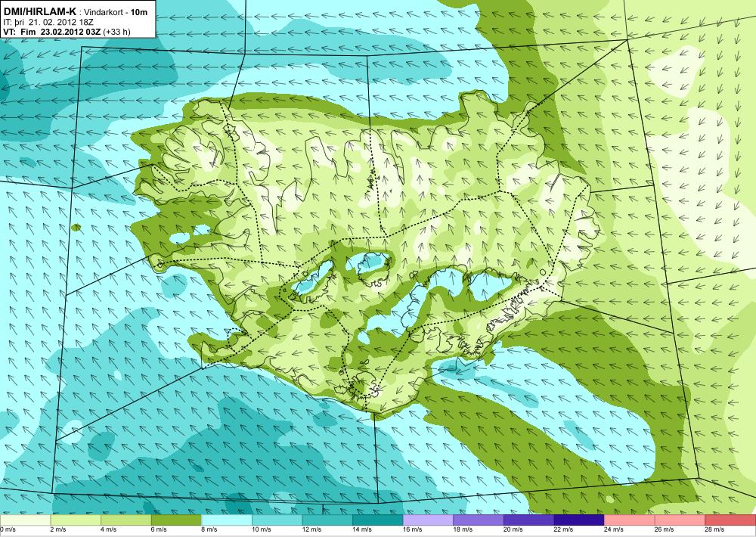Click the 10–12 m/s light turquoise legend swatch
The height and width of the screenshot is (537, 756).
point(277,520)
